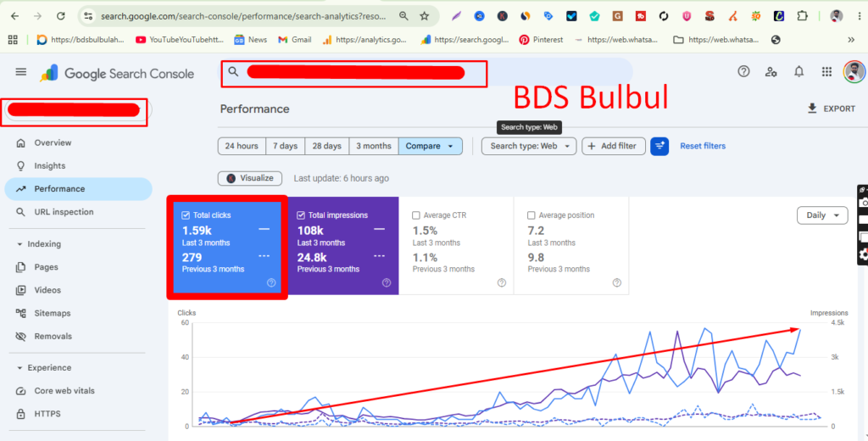Image resolution: width=868 pixels, height=441 pixels.
Task: Select the 24 hours date range
Action: [x=242, y=146]
